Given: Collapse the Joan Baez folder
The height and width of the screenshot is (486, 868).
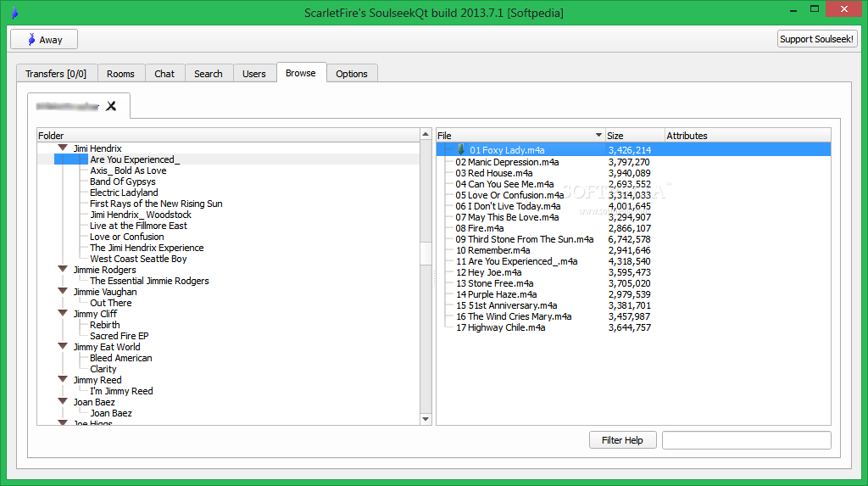Looking at the screenshot, I should point(63,402).
